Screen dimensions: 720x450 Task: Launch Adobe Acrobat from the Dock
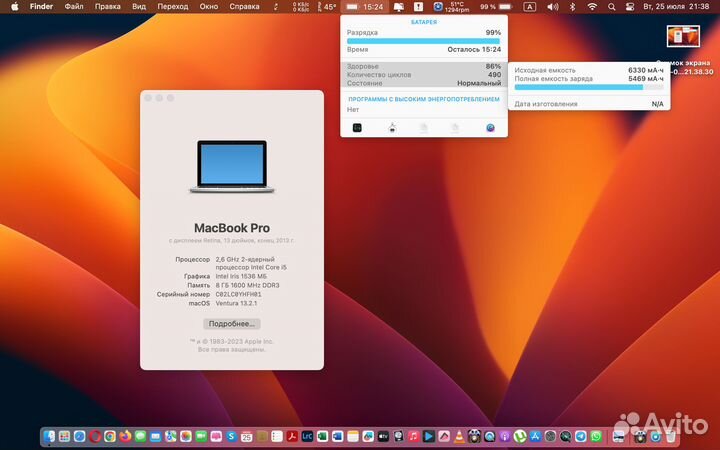pos(292,436)
